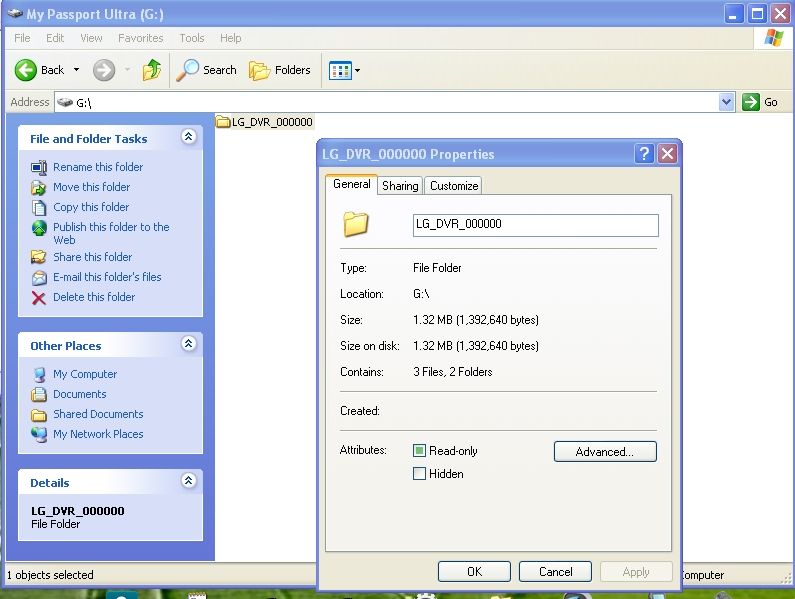This screenshot has height=599, width=795.
Task: Open My Network Places link
Action: coord(98,434)
